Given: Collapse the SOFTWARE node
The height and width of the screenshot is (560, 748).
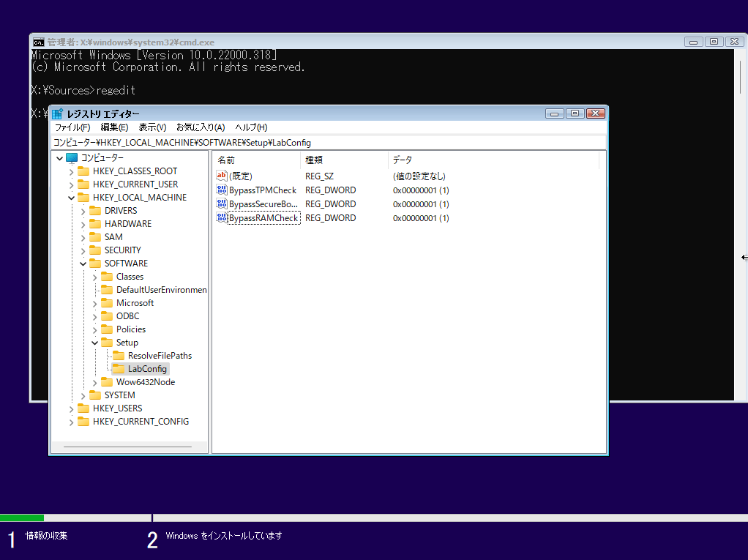Looking at the screenshot, I should [83, 264].
